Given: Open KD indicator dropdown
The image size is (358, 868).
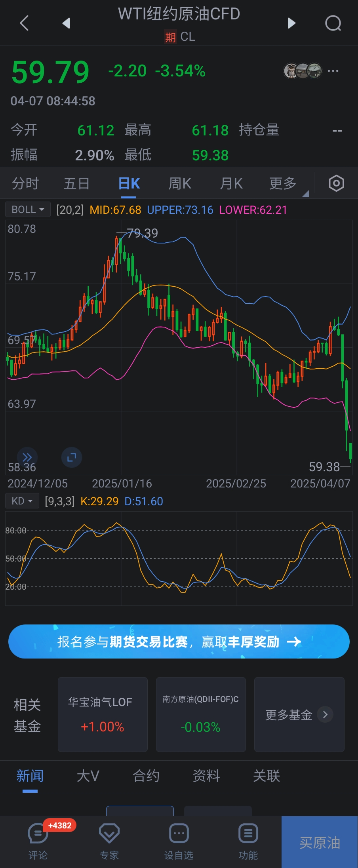Looking at the screenshot, I should point(22,501).
